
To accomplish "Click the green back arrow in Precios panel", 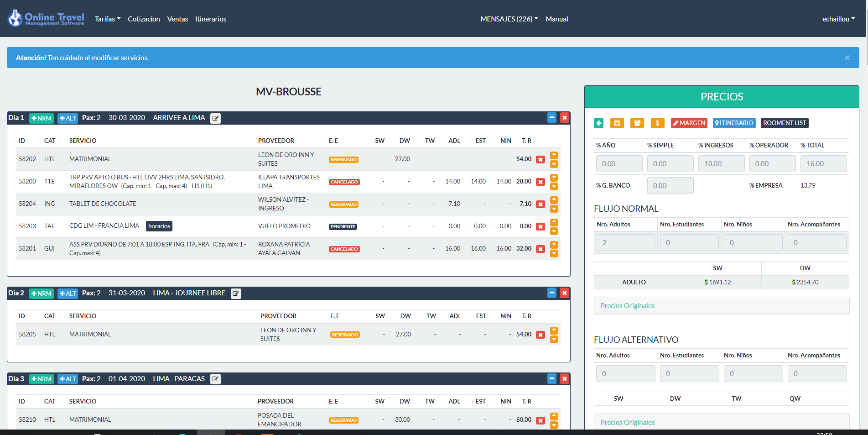I will [598, 123].
